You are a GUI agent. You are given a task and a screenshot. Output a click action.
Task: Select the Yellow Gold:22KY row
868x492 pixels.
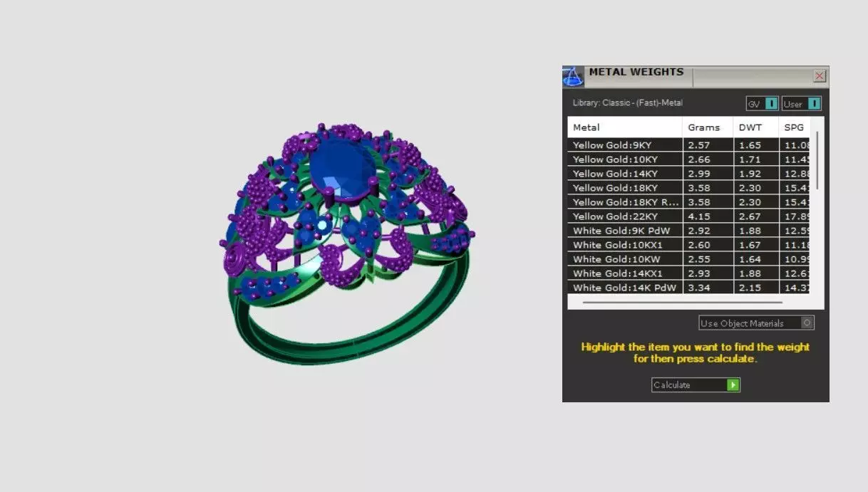click(x=689, y=216)
